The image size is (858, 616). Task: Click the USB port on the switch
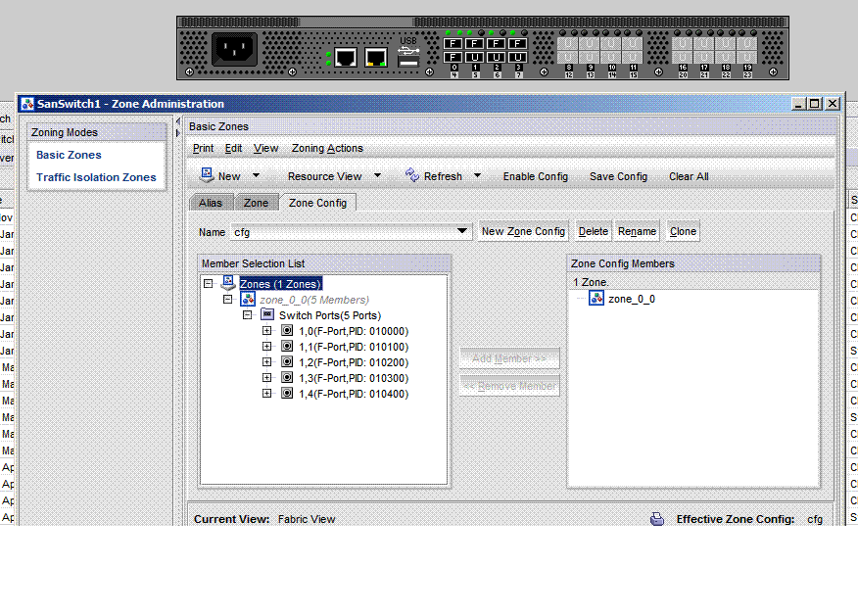point(408,59)
